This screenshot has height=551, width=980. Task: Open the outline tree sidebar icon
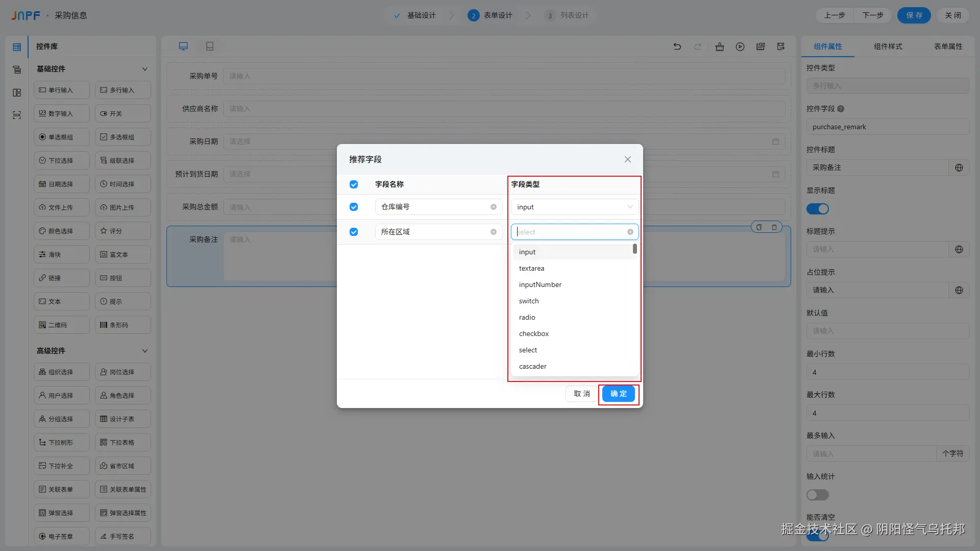17,70
